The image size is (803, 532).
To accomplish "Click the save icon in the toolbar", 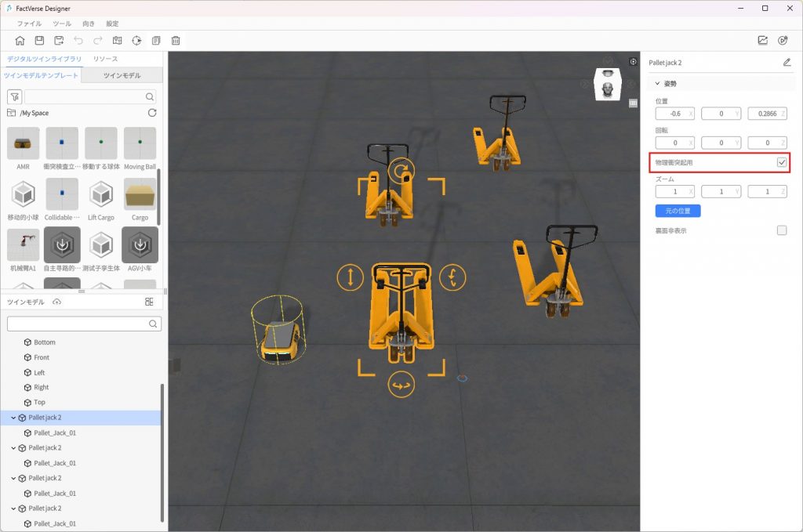I will pyautogui.click(x=39, y=41).
